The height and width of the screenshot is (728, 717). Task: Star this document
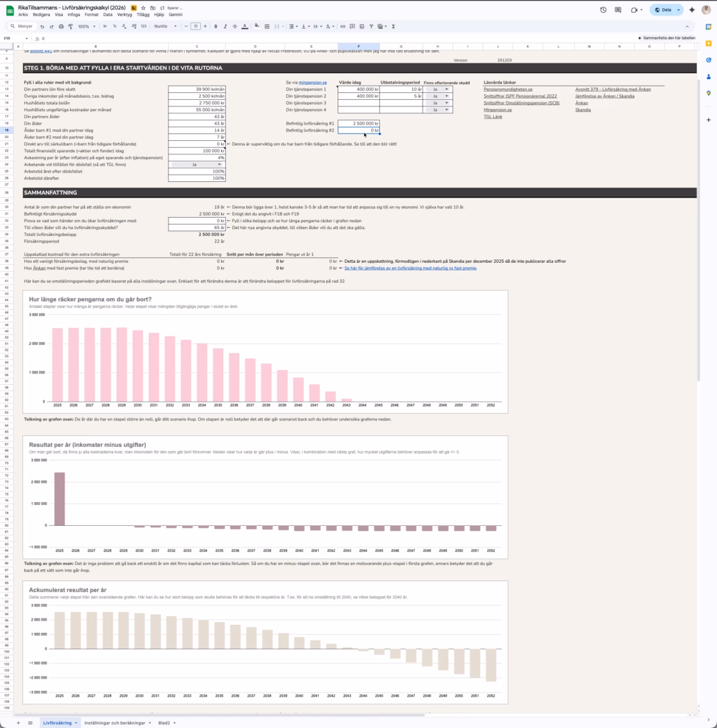click(x=143, y=7)
